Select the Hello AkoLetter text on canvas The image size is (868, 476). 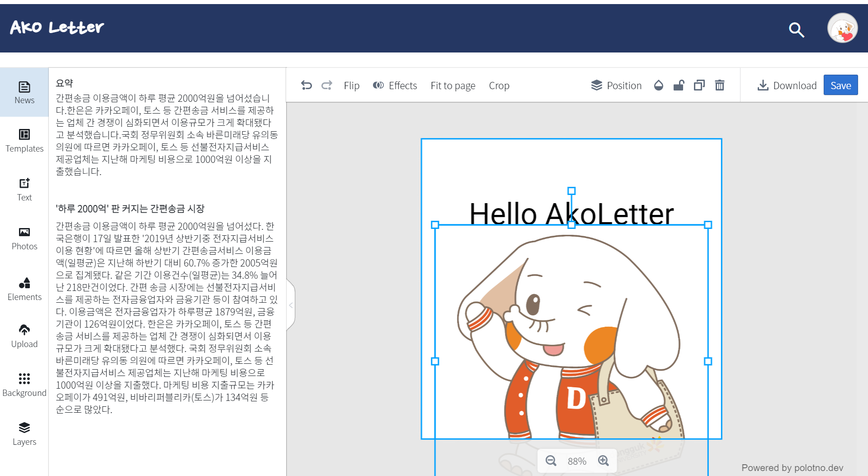click(x=571, y=214)
